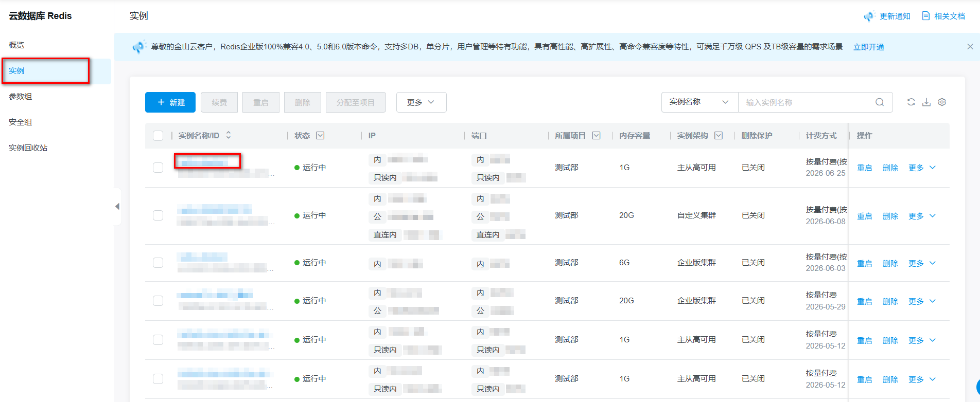Click 立即开通 link in banner
This screenshot has height=402, width=980.
869,47
